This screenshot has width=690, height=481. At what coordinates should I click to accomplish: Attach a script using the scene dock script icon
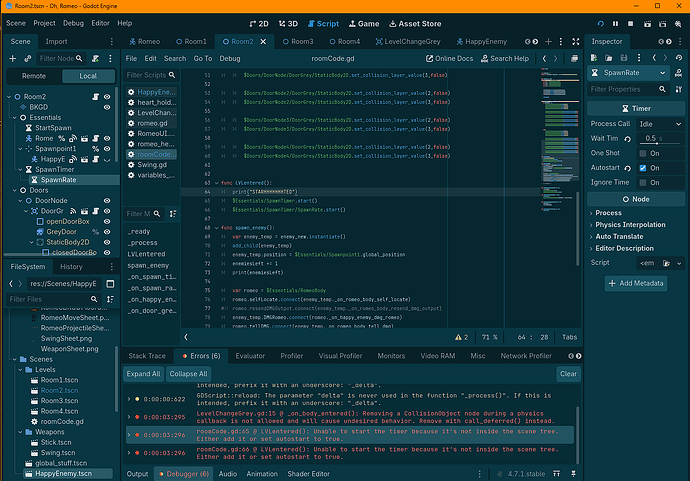95,59
